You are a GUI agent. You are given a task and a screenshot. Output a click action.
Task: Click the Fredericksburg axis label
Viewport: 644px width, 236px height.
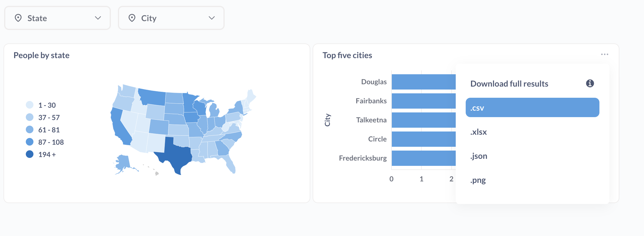363,158
